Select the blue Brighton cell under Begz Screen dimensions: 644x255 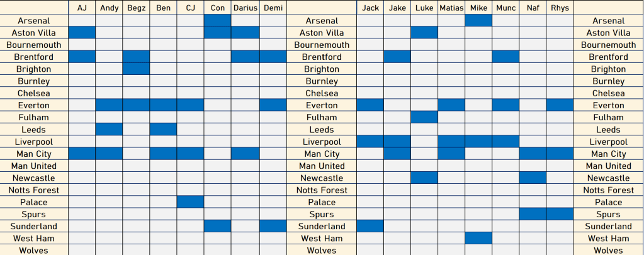click(136, 69)
